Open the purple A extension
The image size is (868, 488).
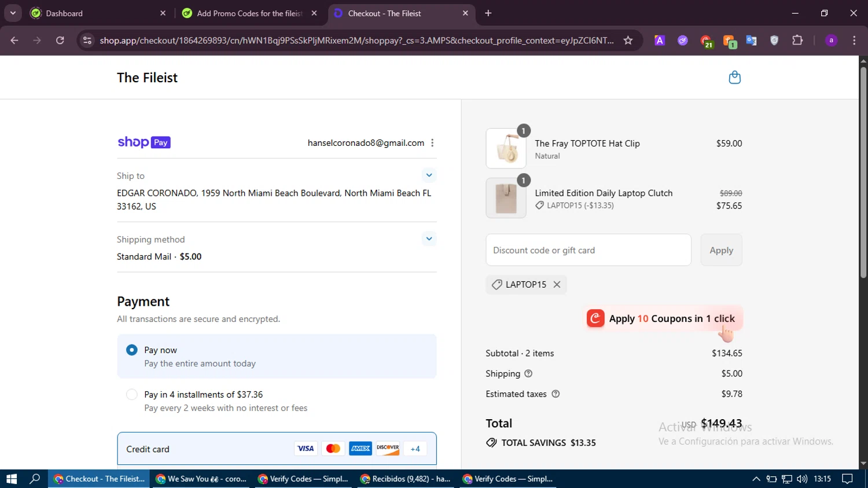(x=660, y=41)
